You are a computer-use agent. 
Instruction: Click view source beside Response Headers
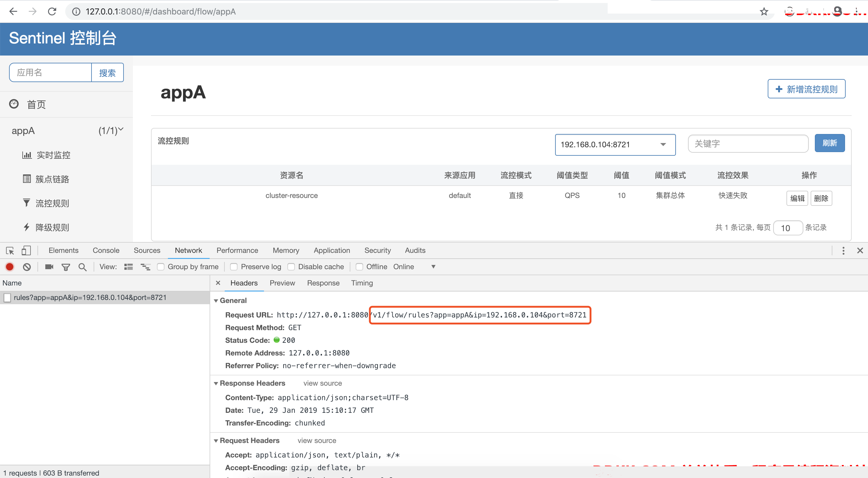323,384
